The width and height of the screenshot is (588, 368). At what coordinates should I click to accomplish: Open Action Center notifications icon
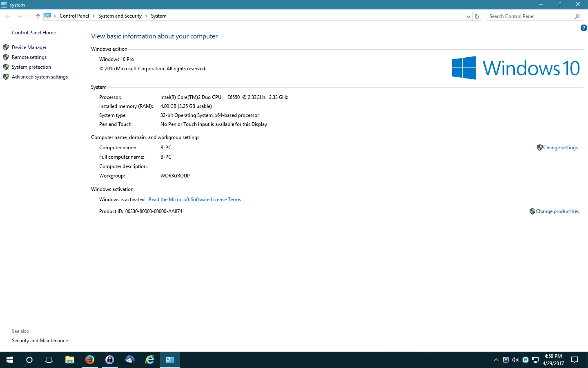tap(575, 360)
